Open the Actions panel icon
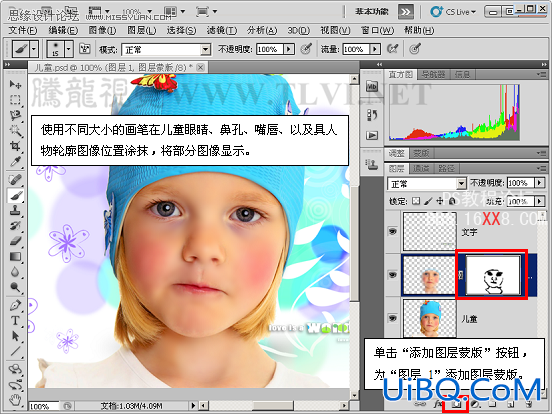Viewport: 552px width, 414px height. (x=372, y=136)
